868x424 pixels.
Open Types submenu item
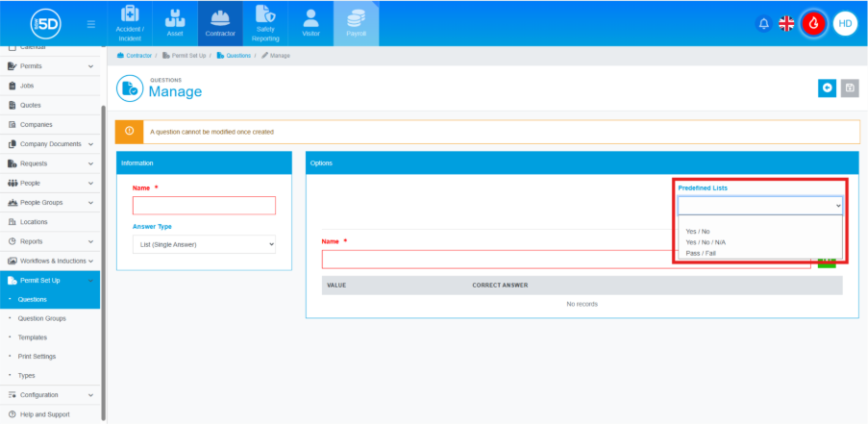pos(26,375)
